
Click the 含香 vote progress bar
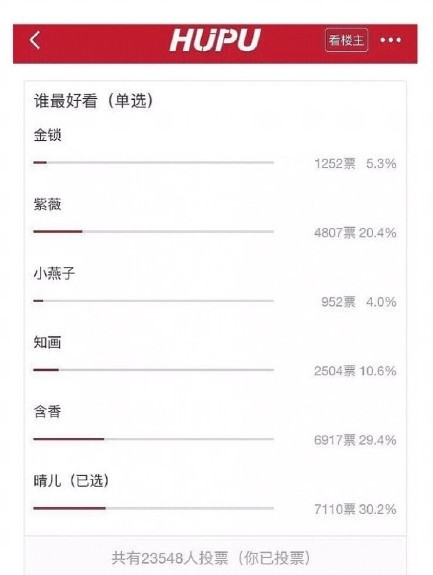(153, 439)
